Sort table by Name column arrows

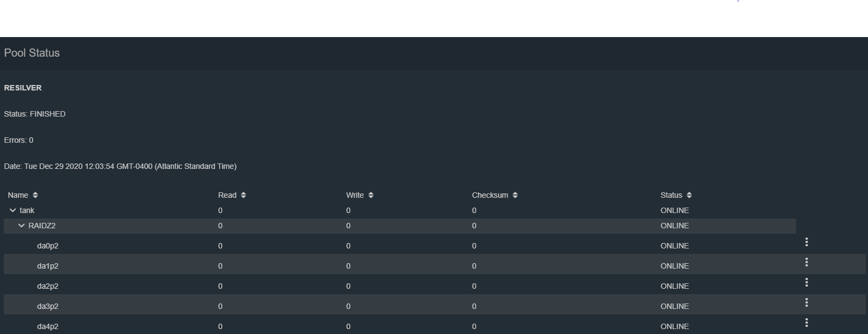coord(35,195)
